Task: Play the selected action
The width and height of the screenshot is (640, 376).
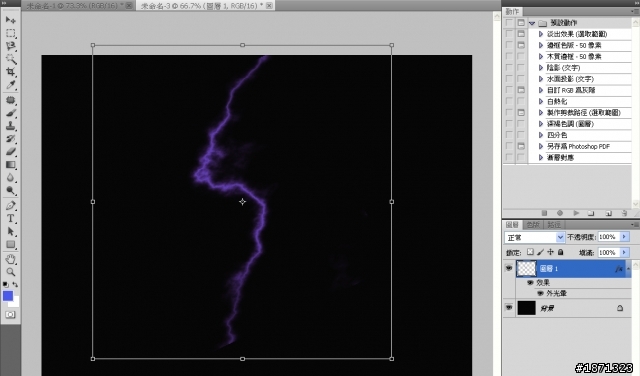Action: (x=576, y=213)
